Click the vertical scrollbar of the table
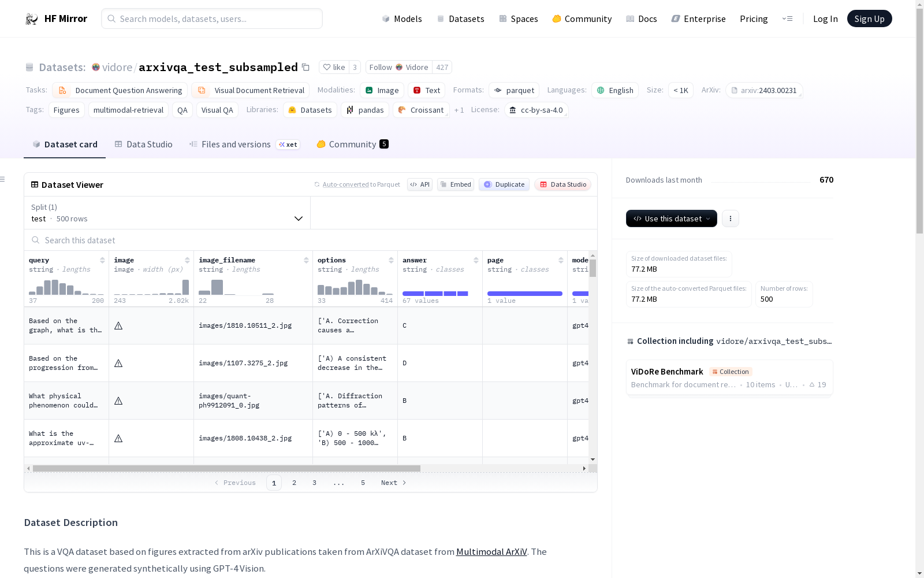 coord(593,268)
